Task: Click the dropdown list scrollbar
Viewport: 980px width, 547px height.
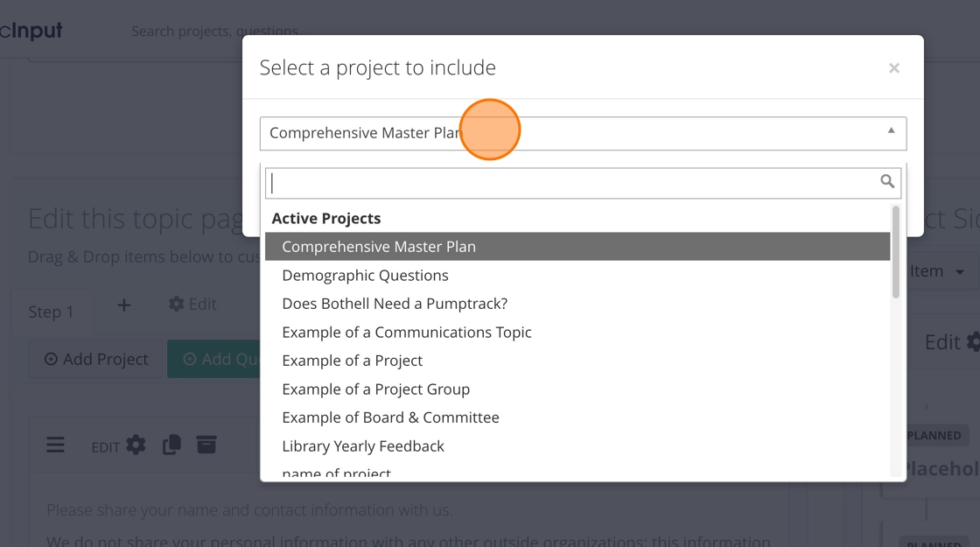Action: [x=895, y=254]
